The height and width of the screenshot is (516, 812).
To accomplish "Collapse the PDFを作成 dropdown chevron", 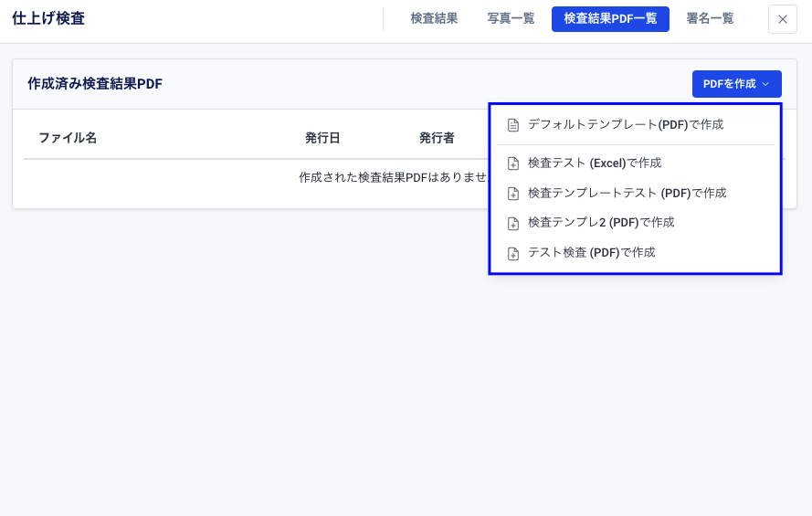I will coord(765,84).
